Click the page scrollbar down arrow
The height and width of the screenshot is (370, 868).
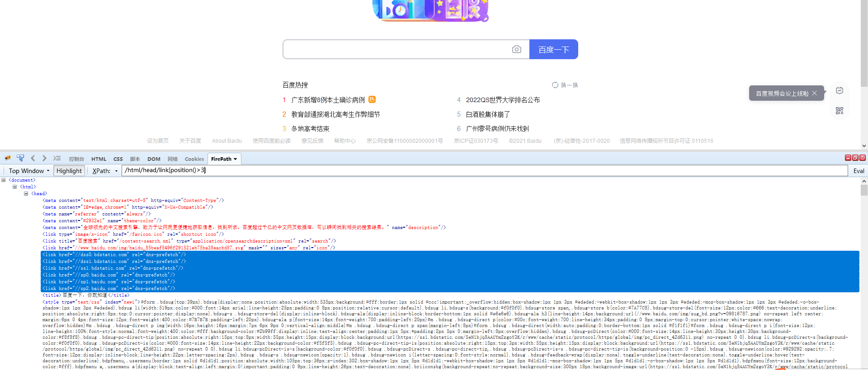click(864, 146)
